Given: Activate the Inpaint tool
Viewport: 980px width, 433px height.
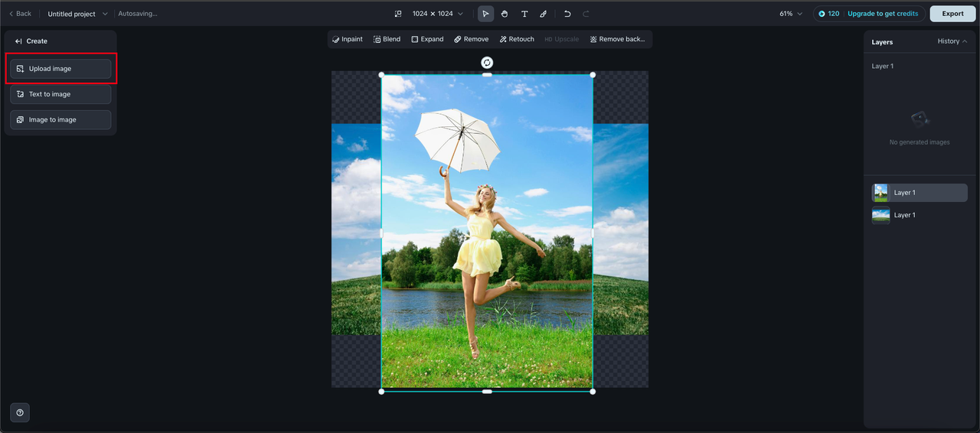Looking at the screenshot, I should tap(348, 39).
